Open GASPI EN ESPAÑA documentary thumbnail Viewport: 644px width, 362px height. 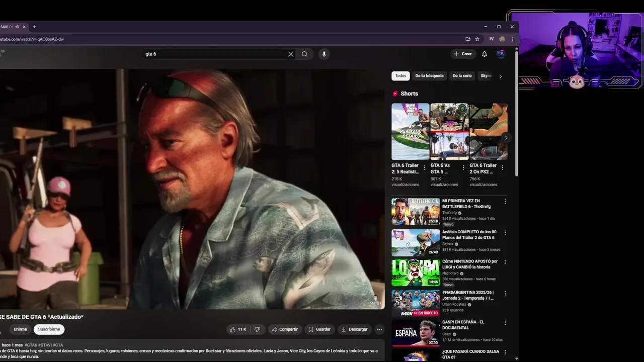[416, 333]
